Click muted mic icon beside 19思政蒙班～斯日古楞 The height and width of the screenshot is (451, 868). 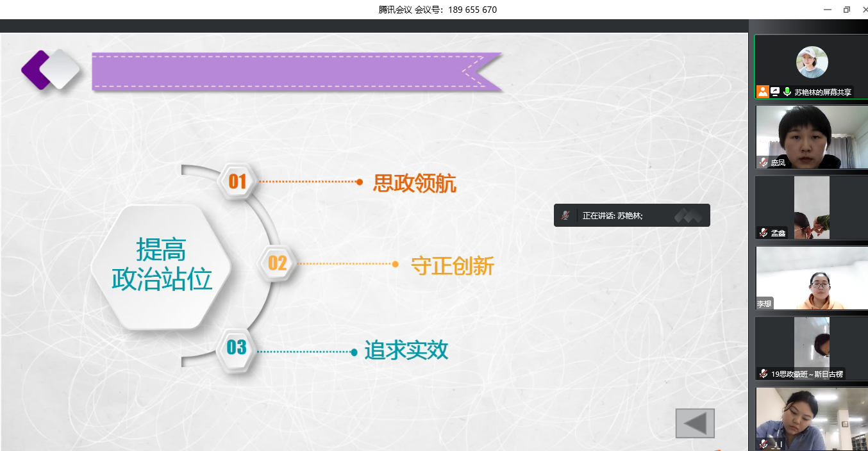point(764,373)
